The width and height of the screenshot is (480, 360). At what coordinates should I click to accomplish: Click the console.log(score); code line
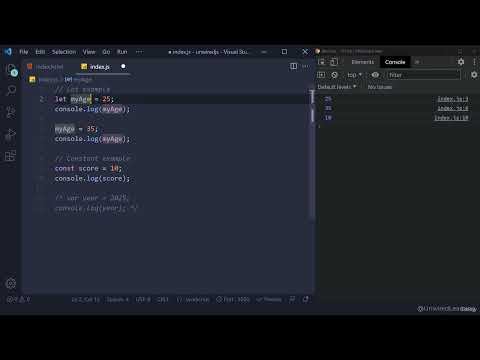[92, 178]
